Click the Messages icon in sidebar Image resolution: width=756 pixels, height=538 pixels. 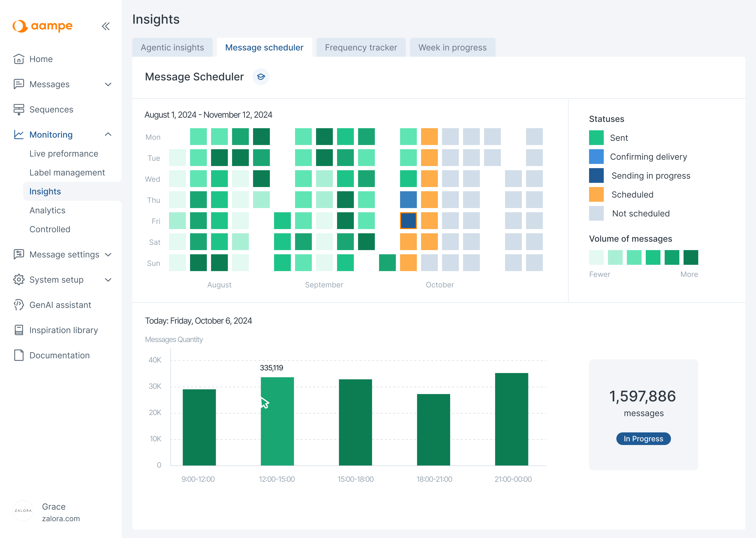point(19,84)
